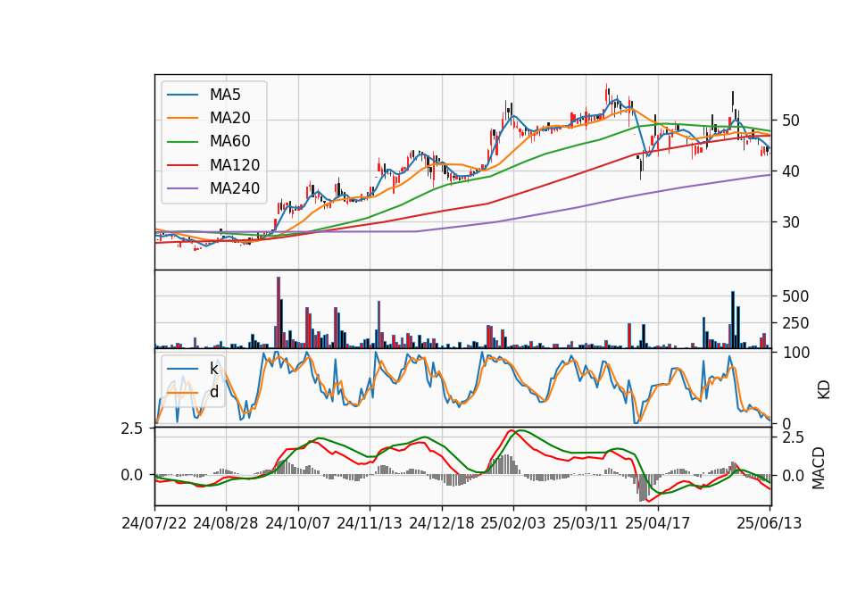Click the 24/12/18 date label

(x=442, y=523)
